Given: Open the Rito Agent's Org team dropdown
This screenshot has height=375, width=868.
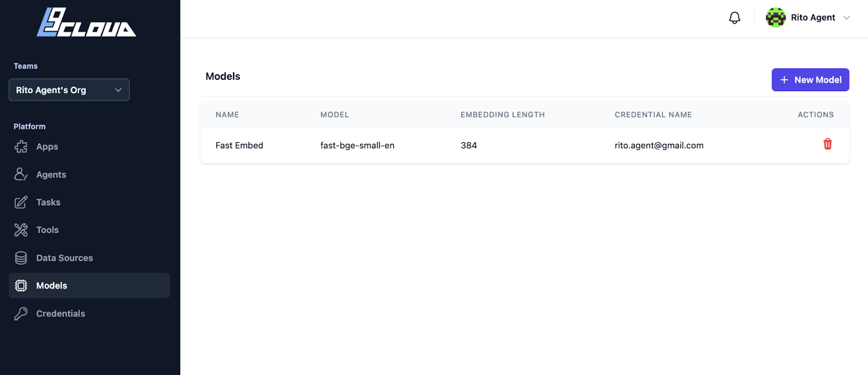Looking at the screenshot, I should (69, 90).
